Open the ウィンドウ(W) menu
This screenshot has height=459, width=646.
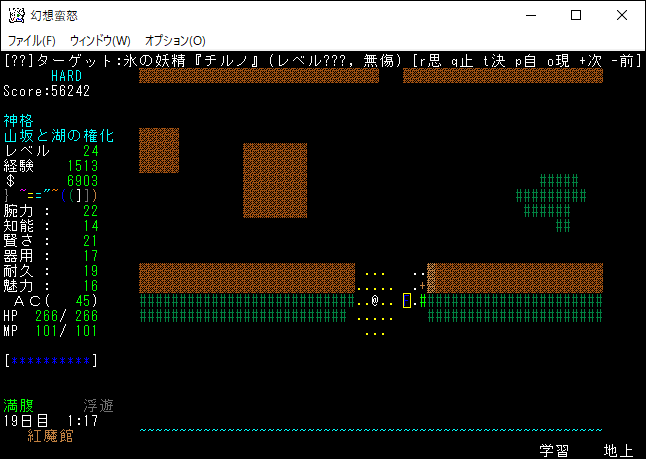tap(100, 41)
